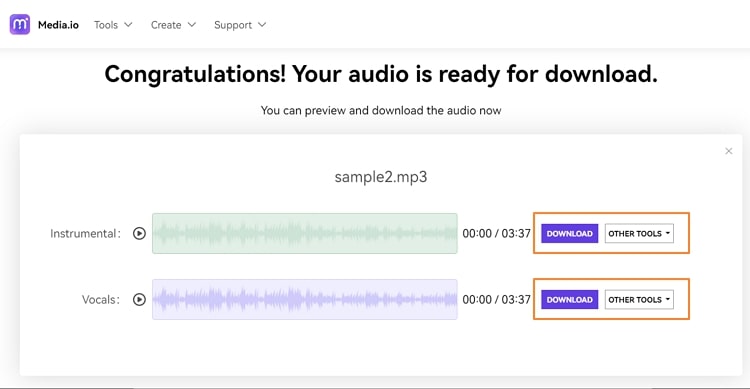Screen dimensions: 750x389
Task: Open Other Tools dropdown for Instrumental
Action: [639, 233]
